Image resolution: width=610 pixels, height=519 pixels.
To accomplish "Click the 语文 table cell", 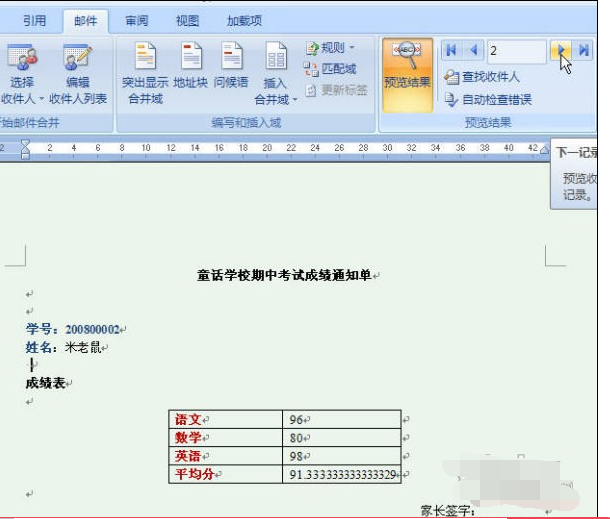I will tap(226, 419).
